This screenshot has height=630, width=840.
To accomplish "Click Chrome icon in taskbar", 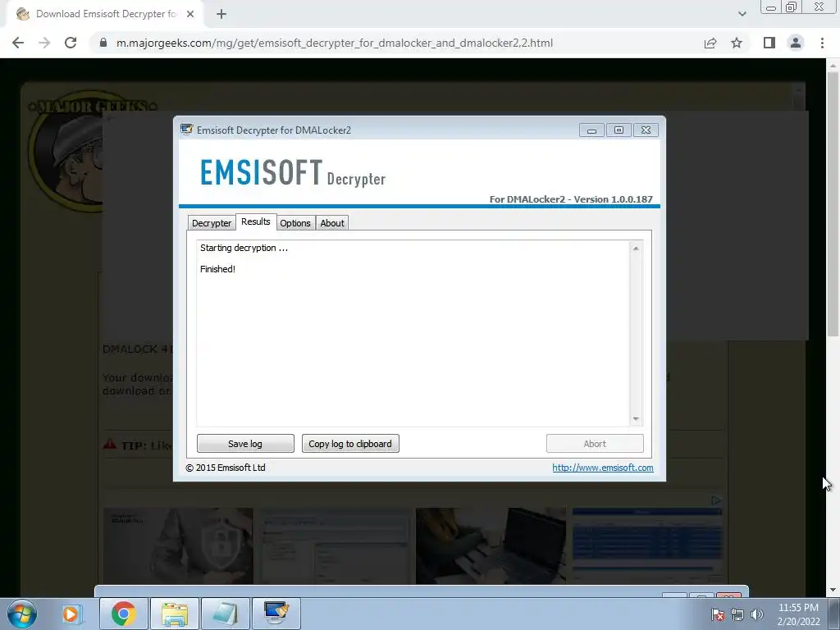I will 123,614.
